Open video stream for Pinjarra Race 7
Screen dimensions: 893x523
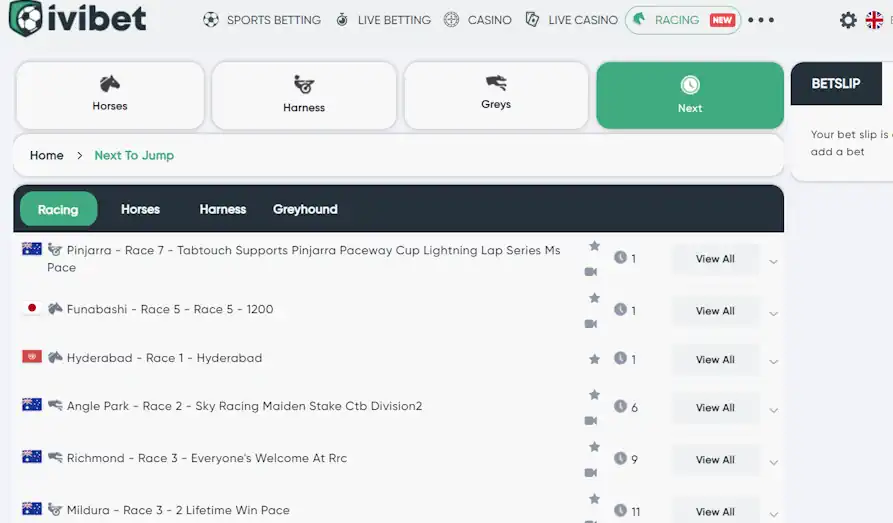591,272
